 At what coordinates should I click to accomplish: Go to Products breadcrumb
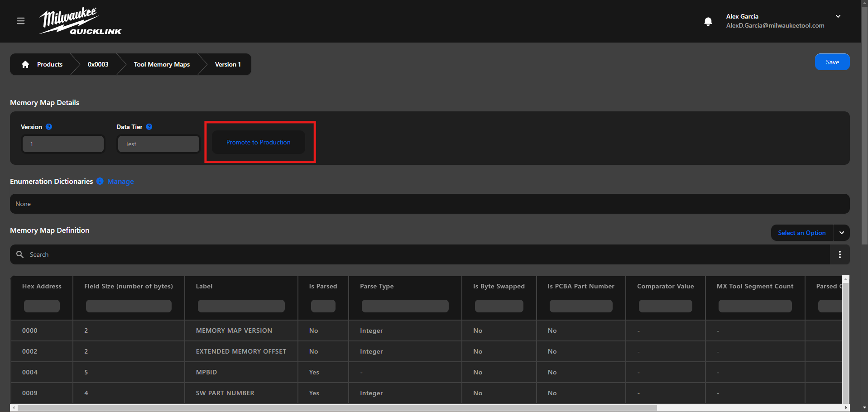(50, 64)
